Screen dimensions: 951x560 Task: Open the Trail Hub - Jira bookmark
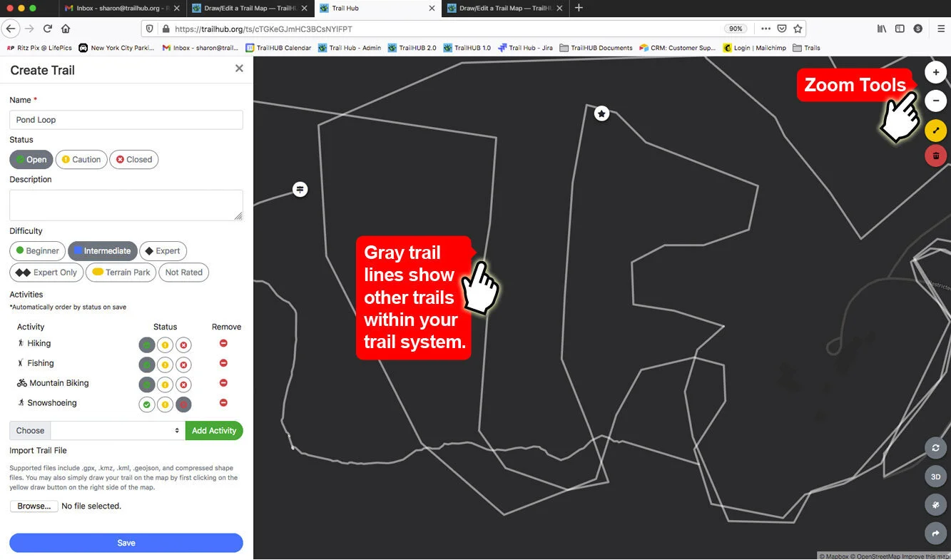(x=525, y=48)
